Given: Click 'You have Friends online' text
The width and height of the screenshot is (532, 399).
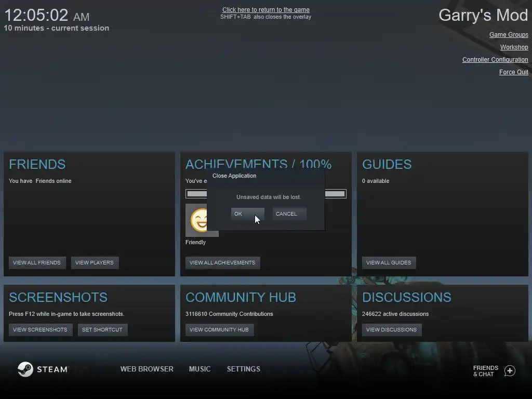Looking at the screenshot, I should 40,181.
